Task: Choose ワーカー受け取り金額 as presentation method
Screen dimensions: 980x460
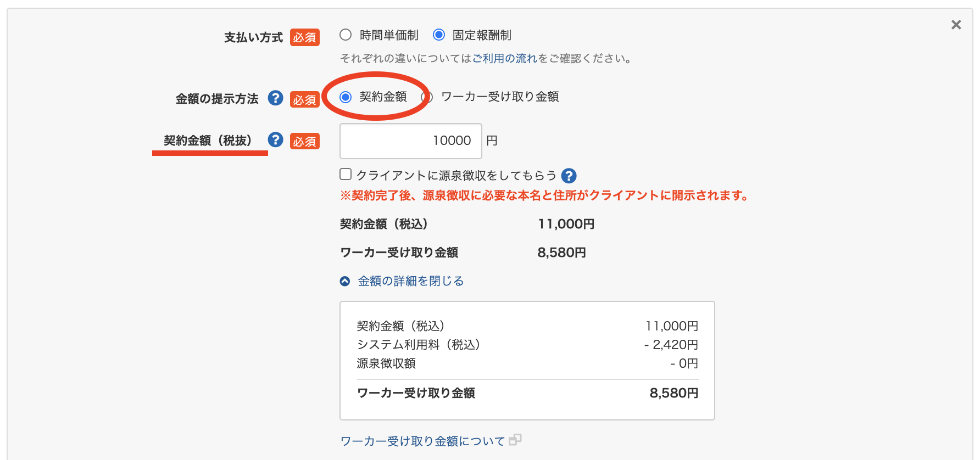Action: tap(427, 97)
